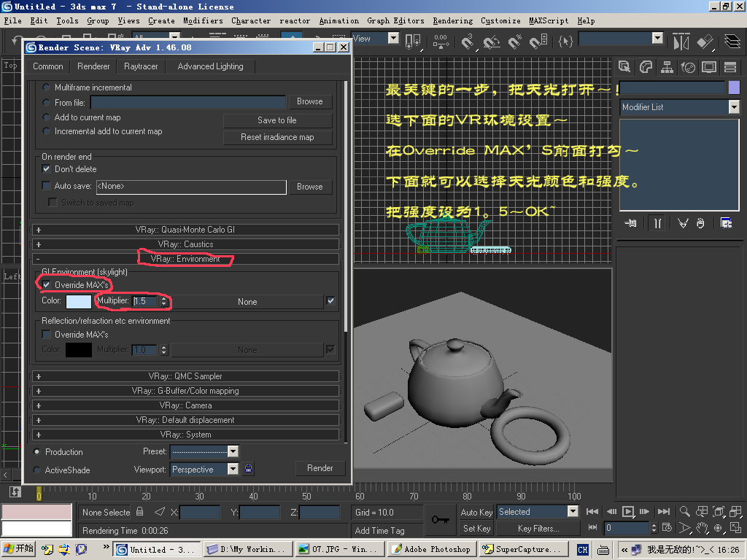Collapse the VRay:: Environment rollout
This screenshot has width=747, height=560.
pyautogui.click(x=185, y=259)
